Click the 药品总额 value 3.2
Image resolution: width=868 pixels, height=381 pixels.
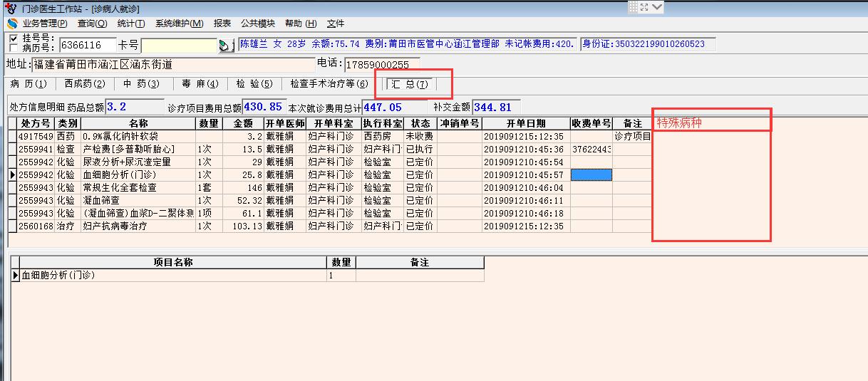click(135, 107)
